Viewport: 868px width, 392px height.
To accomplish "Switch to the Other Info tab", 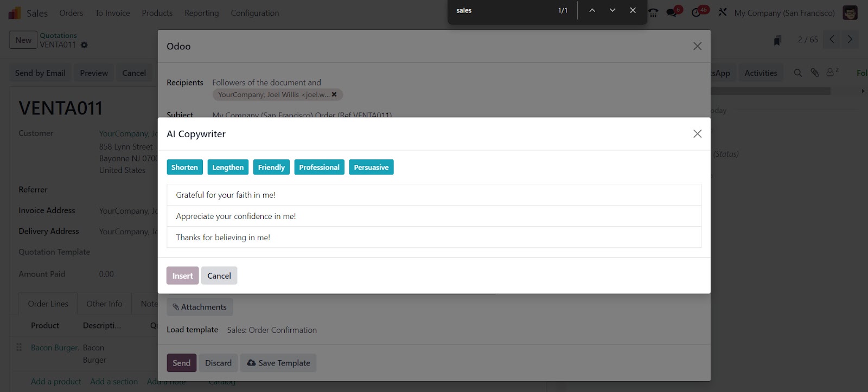I will coord(104,304).
